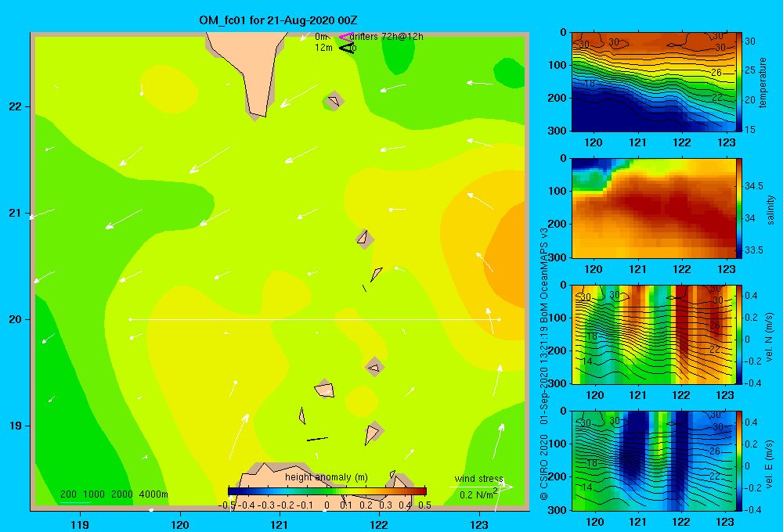The width and height of the screenshot is (783, 532).
Task: Click the "26" isotherm label in temperature panel
Action: click(716, 72)
